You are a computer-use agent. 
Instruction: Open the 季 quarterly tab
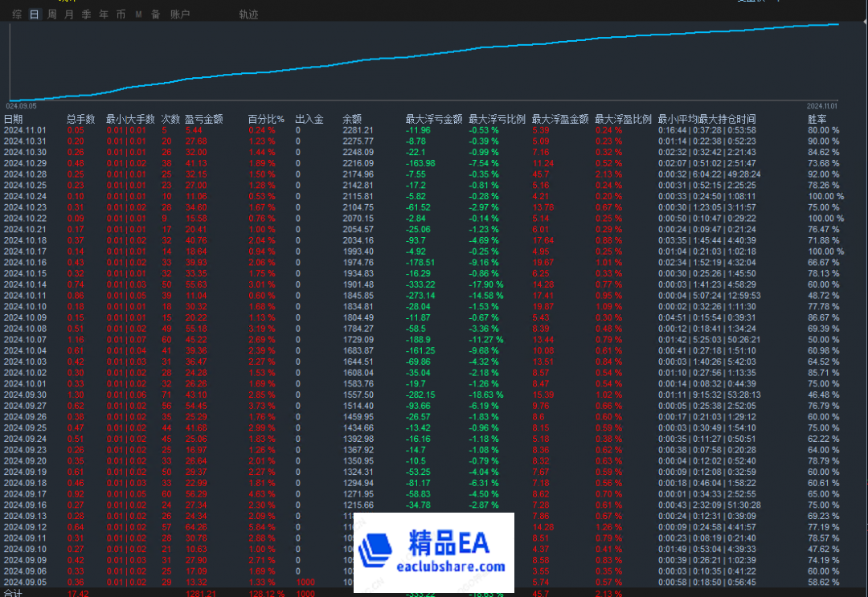(x=86, y=14)
